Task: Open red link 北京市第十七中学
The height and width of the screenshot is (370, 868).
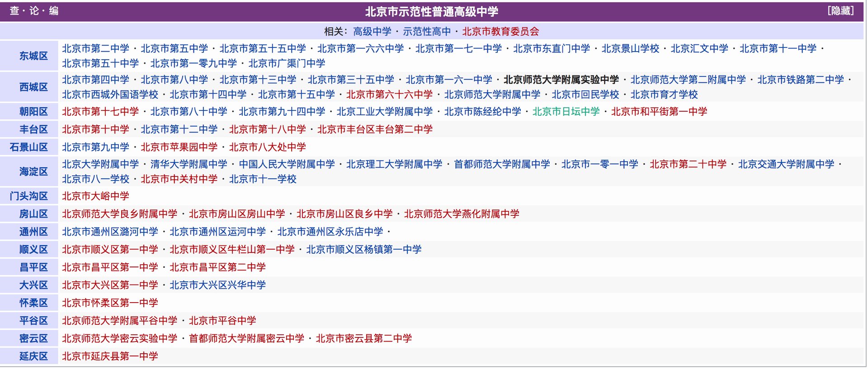Action: [100, 112]
